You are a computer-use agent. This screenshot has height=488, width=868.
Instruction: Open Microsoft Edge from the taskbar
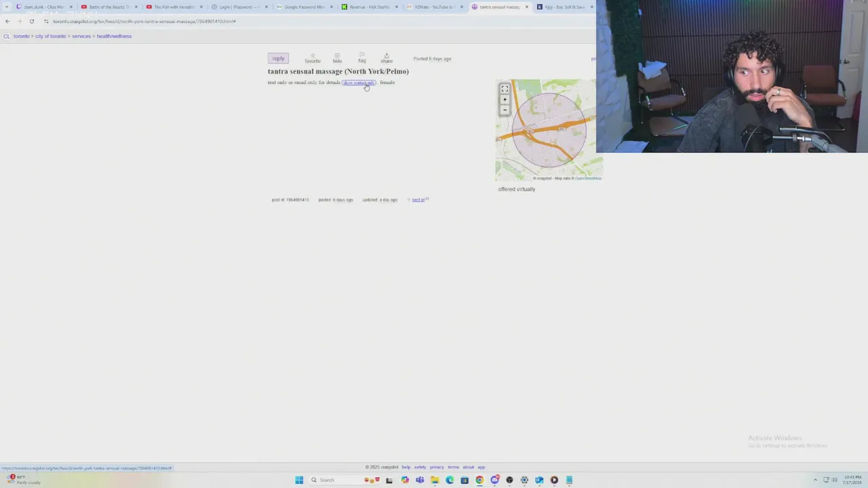[450, 480]
